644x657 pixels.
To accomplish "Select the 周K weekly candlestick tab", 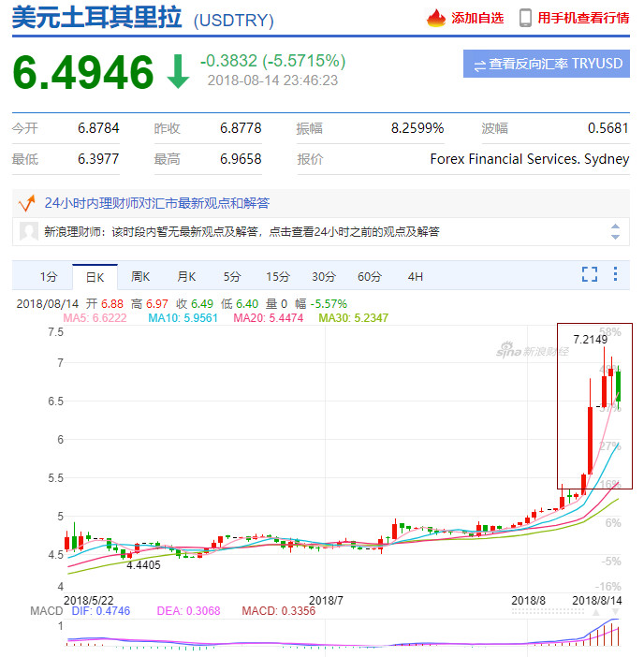I will point(140,276).
